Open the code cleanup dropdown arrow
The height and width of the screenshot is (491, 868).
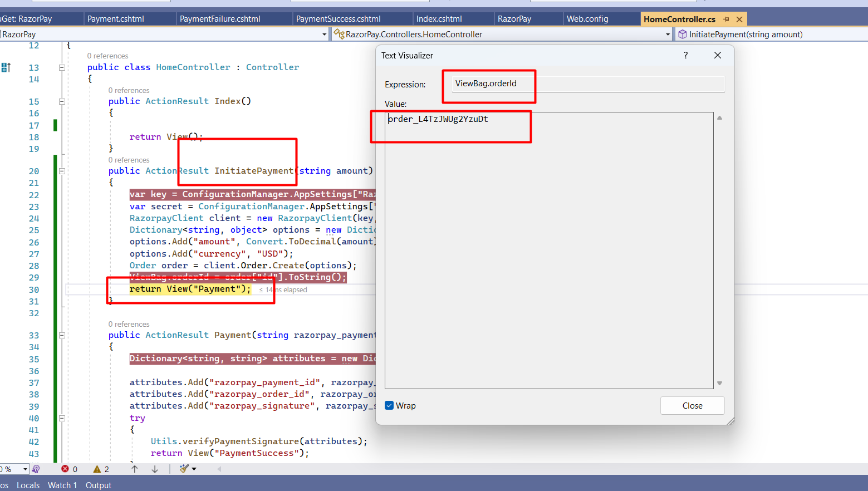pyautogui.click(x=194, y=469)
